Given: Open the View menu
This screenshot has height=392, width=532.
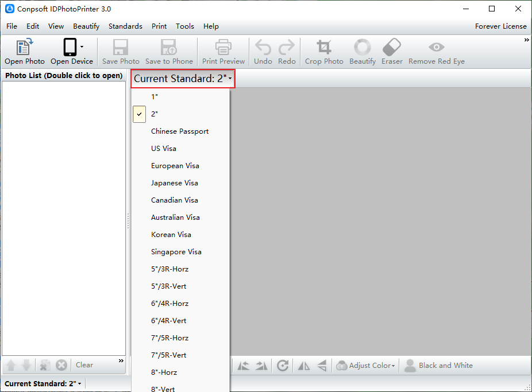Looking at the screenshot, I should pyautogui.click(x=56, y=26).
